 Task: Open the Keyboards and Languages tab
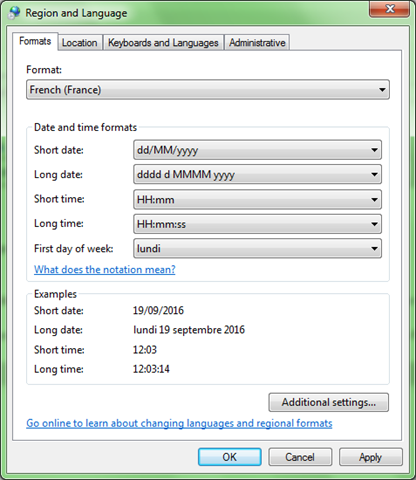163,43
